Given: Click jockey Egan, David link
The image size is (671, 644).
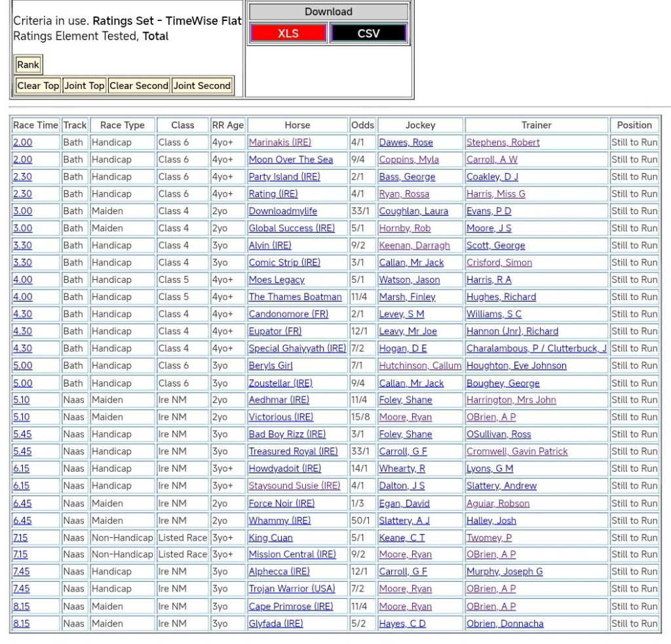Looking at the screenshot, I should tap(404, 503).
